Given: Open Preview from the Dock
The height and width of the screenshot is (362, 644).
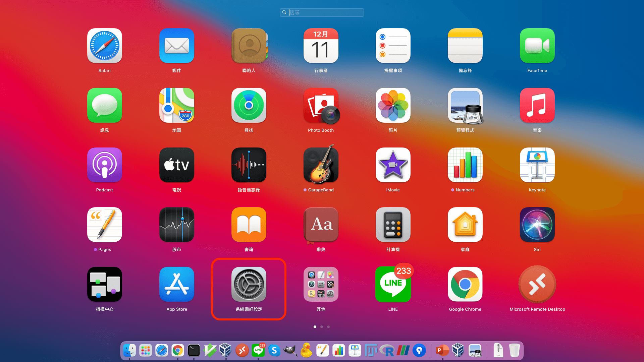Looking at the screenshot, I should (x=475, y=351).
